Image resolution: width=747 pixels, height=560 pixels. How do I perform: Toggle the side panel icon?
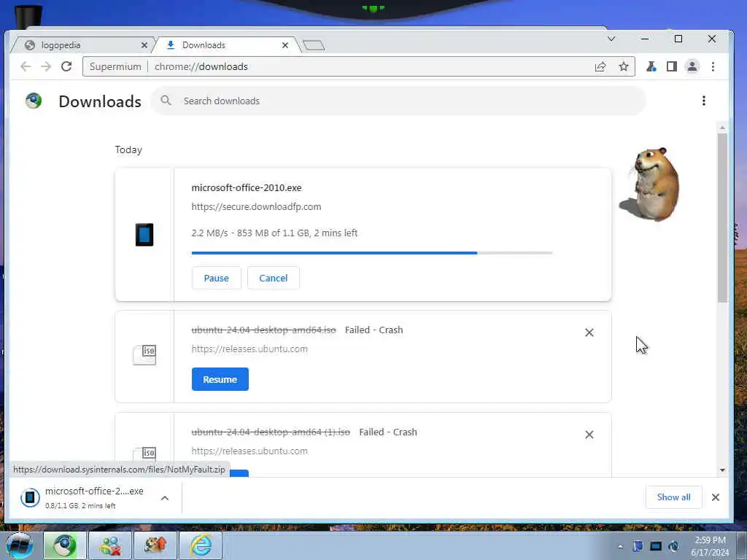(672, 66)
